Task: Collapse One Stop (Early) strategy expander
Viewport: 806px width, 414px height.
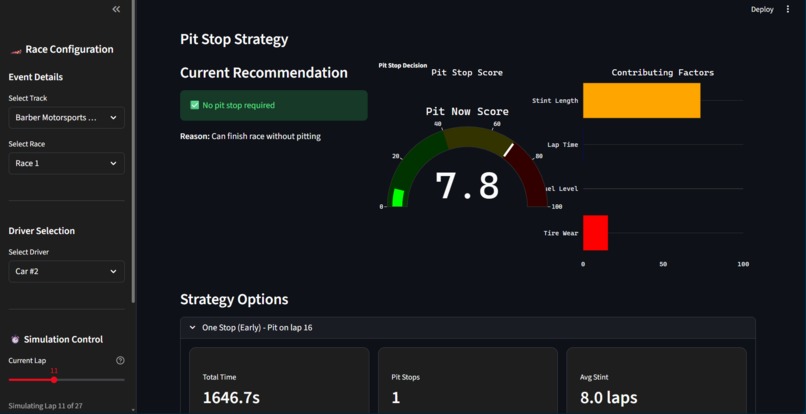Action: tap(468, 328)
